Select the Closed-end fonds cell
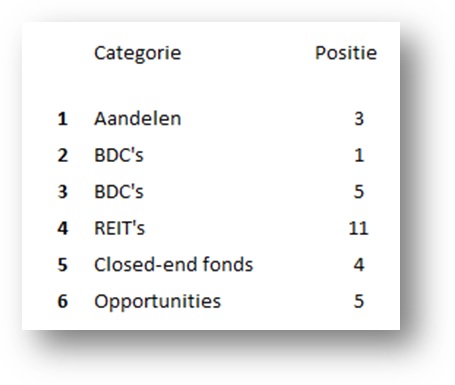The width and height of the screenshot is (455, 385). (x=174, y=265)
